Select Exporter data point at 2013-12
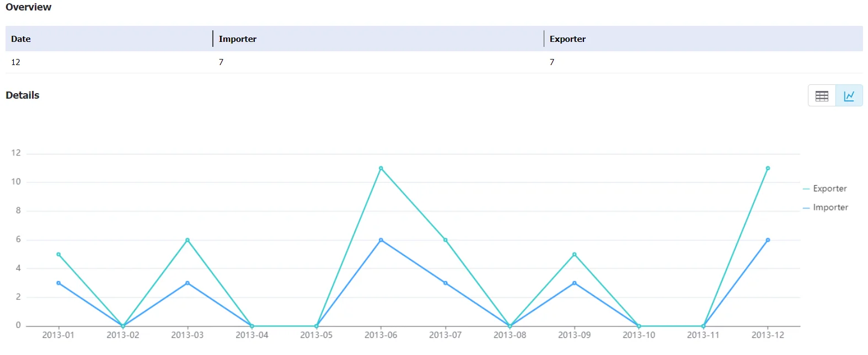The width and height of the screenshot is (868, 355). click(x=768, y=169)
